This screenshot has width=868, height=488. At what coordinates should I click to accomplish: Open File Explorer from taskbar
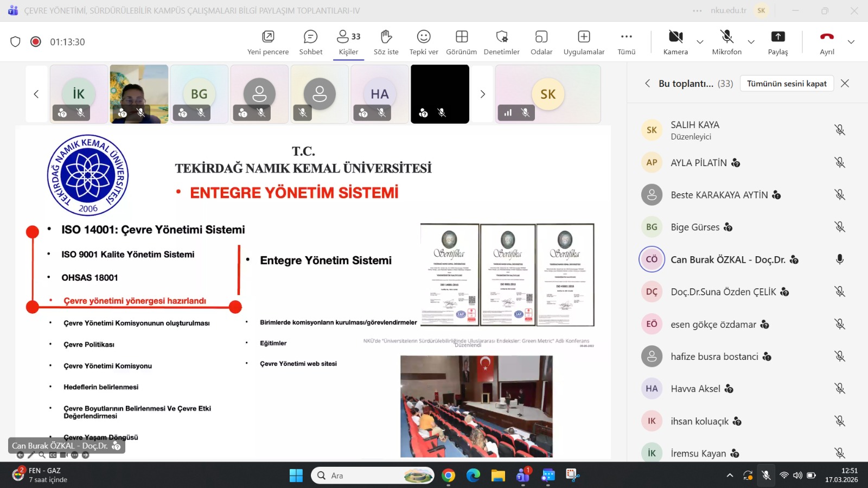pos(498,476)
